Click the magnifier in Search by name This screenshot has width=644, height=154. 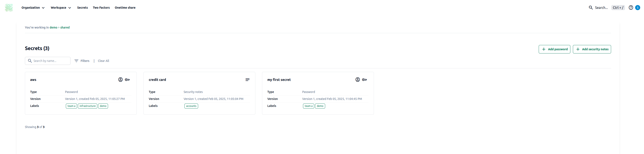coord(30,61)
